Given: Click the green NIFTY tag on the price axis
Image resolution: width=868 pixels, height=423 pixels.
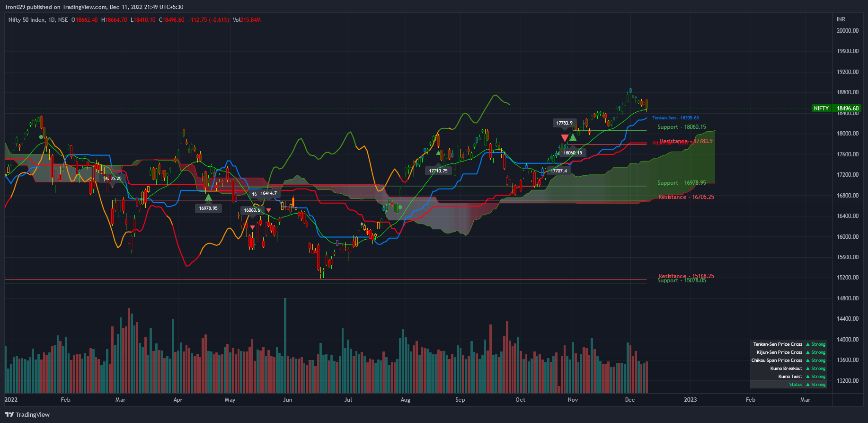Looking at the screenshot, I should [x=821, y=108].
